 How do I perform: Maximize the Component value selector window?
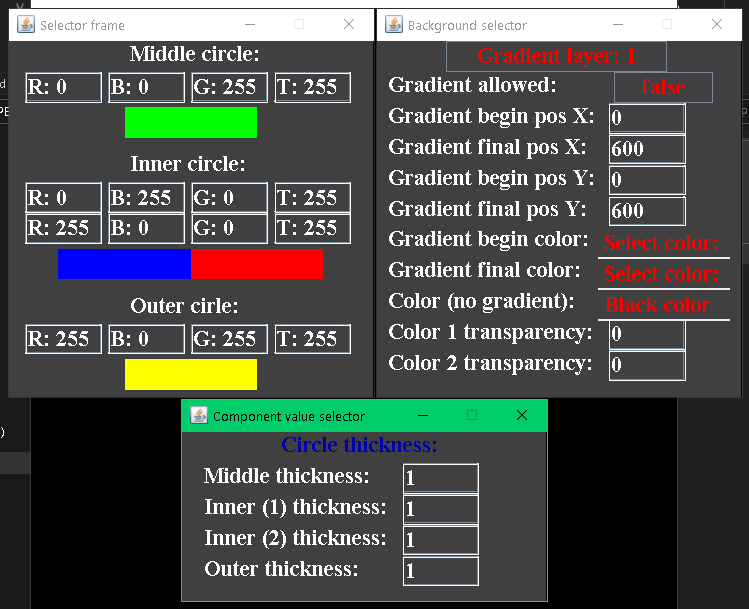tap(472, 416)
